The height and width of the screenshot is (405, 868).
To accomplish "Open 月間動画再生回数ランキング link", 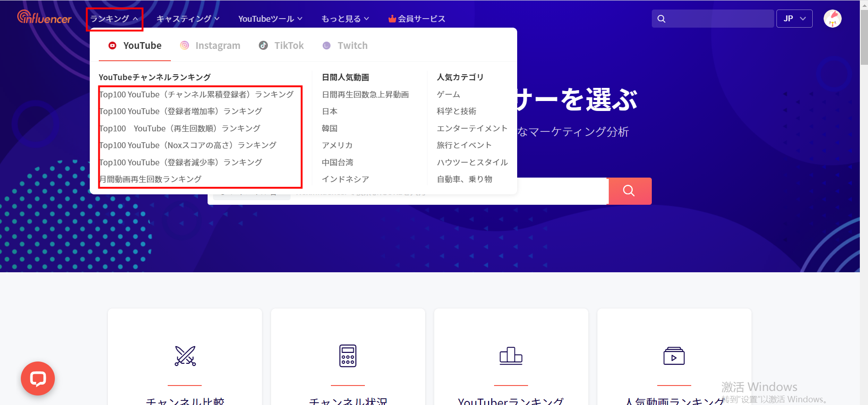I will (x=150, y=179).
